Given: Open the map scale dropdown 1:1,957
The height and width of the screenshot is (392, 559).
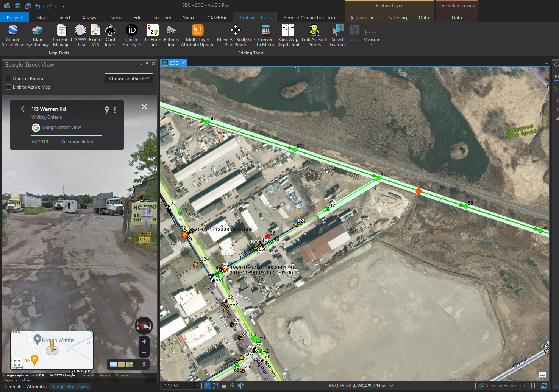Looking at the screenshot, I should click(197, 386).
